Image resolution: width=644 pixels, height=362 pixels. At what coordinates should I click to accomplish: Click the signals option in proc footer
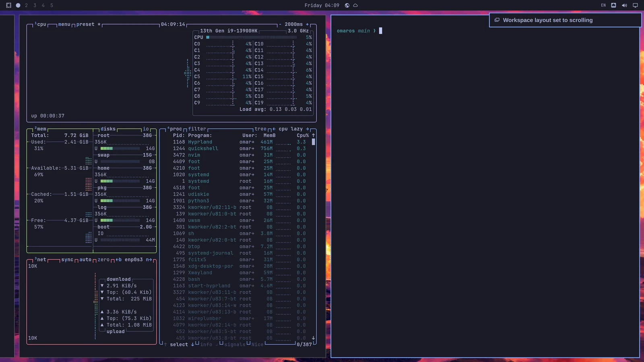(235, 344)
